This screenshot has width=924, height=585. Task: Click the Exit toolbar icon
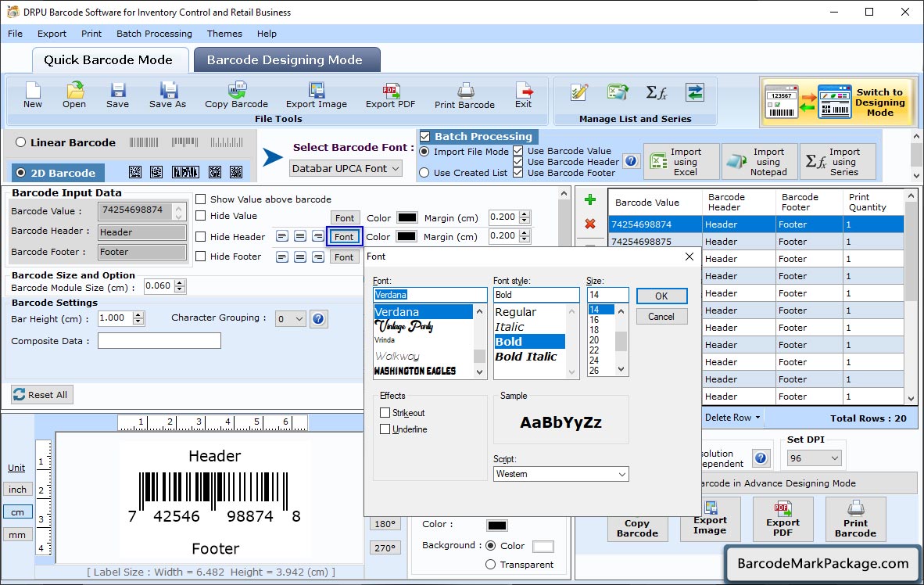pos(523,95)
